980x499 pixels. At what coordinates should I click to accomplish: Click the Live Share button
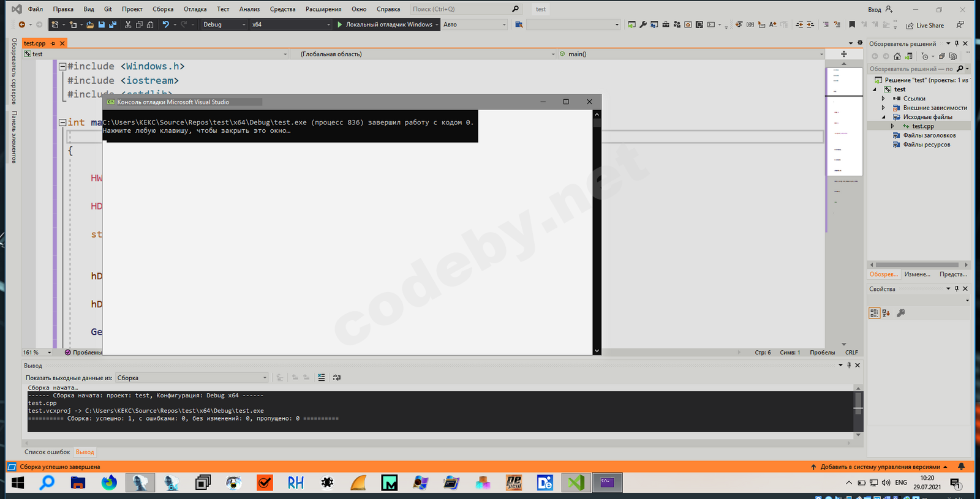(x=925, y=25)
